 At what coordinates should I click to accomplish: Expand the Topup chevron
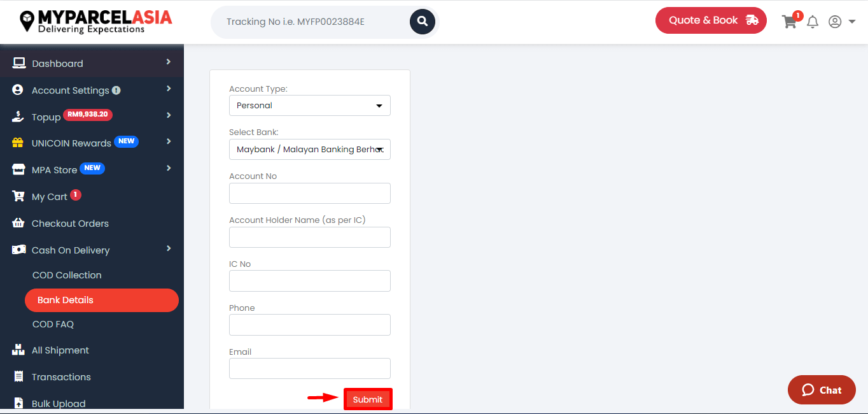[168, 115]
